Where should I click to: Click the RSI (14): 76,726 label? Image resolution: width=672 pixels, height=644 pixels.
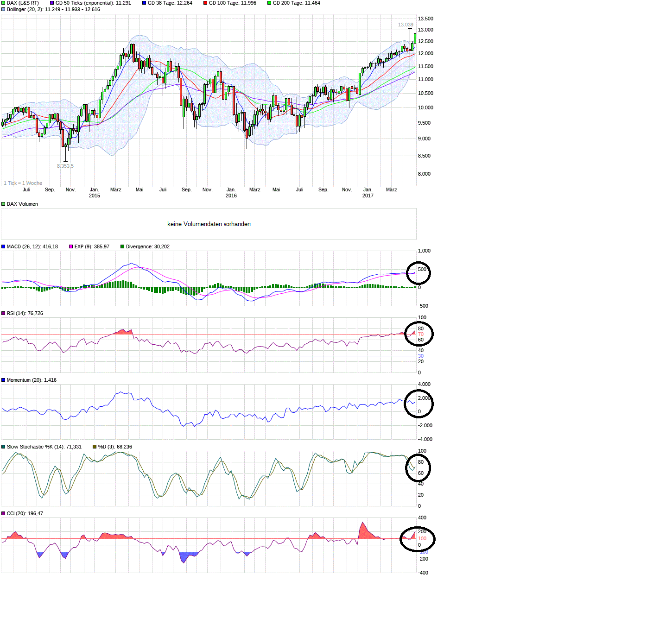pyautogui.click(x=24, y=314)
